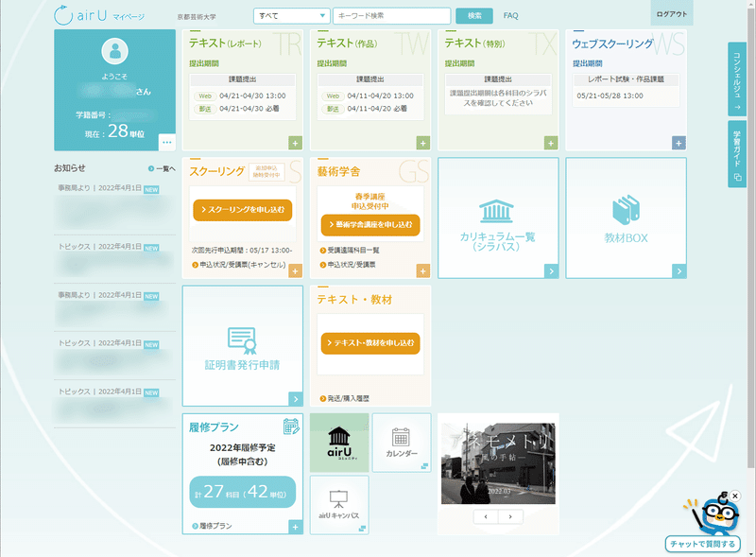Image resolution: width=756 pixels, height=557 pixels.
Task: Open the user profile avatar icon
Action: tap(114, 51)
